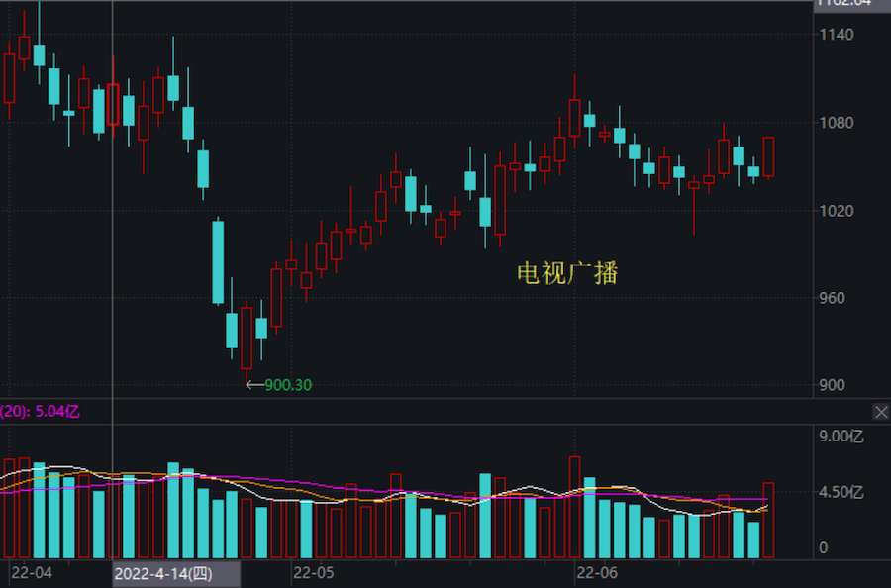The image size is (891, 588).
Task: Select the 22-06 month label
Action: click(597, 573)
